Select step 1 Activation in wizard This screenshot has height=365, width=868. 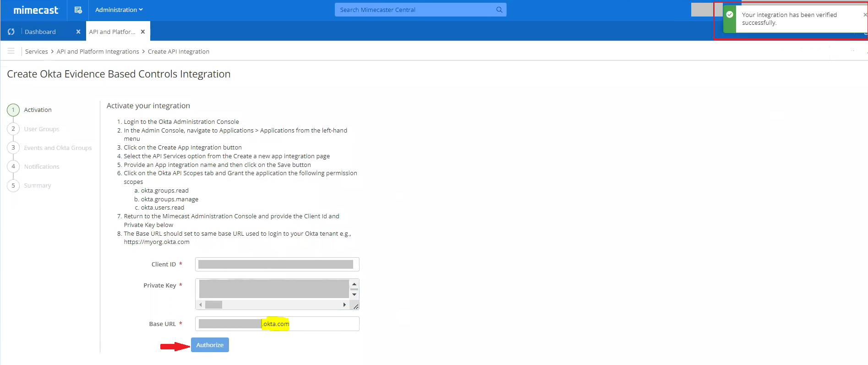(38, 110)
